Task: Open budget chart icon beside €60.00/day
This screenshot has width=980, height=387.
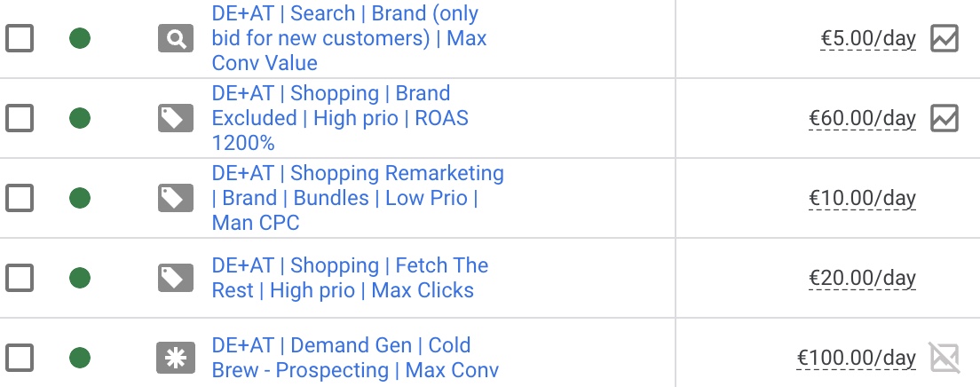Action: (944, 118)
